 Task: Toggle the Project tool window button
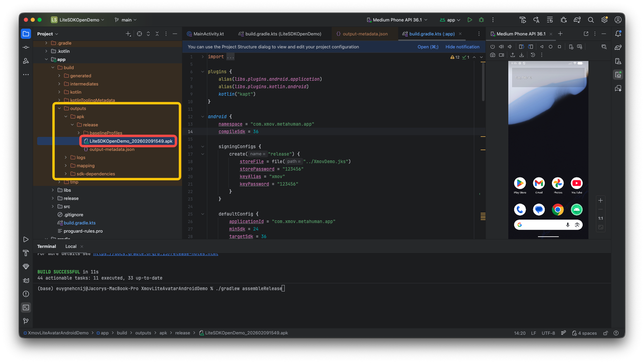click(26, 34)
